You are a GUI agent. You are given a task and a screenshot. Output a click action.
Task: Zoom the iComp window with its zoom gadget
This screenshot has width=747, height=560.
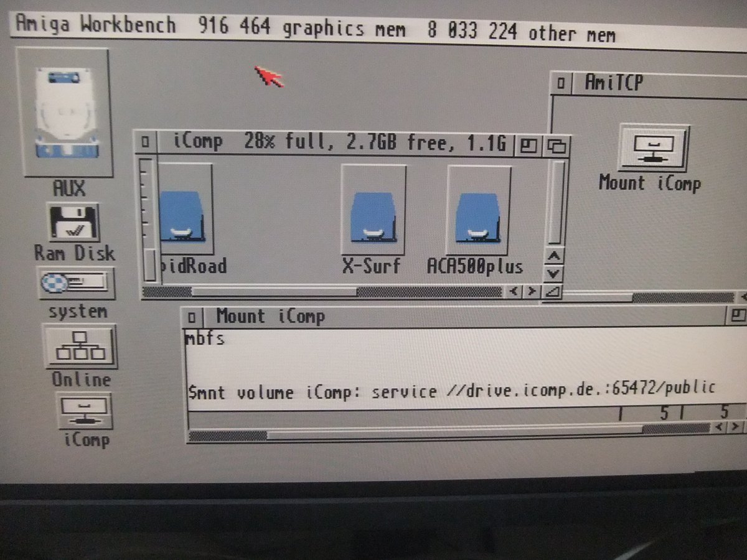[x=529, y=146]
